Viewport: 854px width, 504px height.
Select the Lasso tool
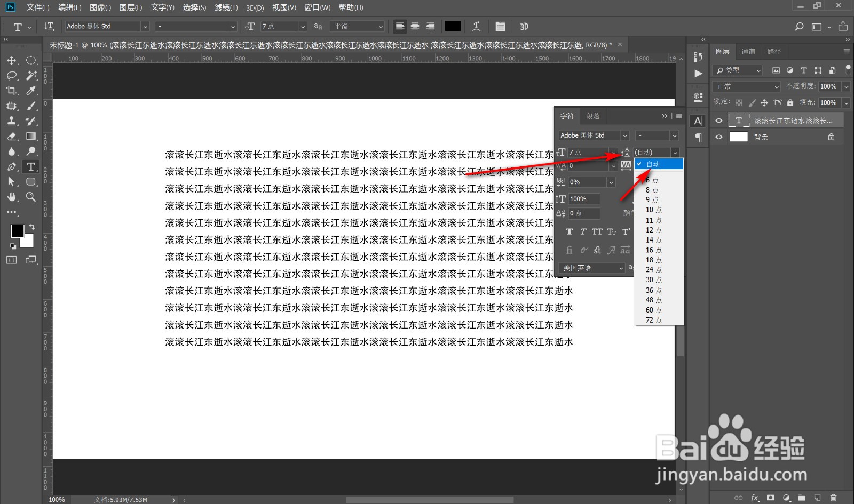click(12, 76)
